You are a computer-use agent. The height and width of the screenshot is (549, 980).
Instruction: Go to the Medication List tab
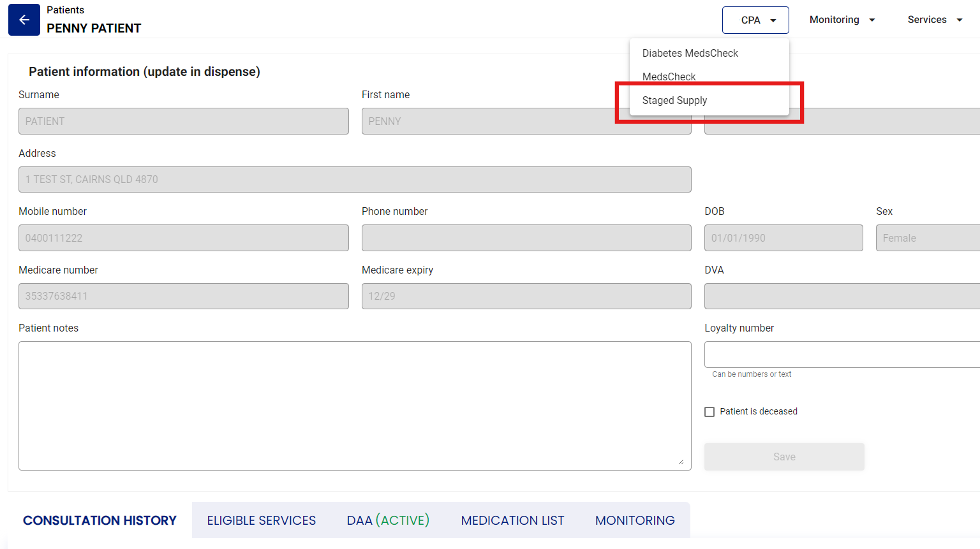pos(512,520)
